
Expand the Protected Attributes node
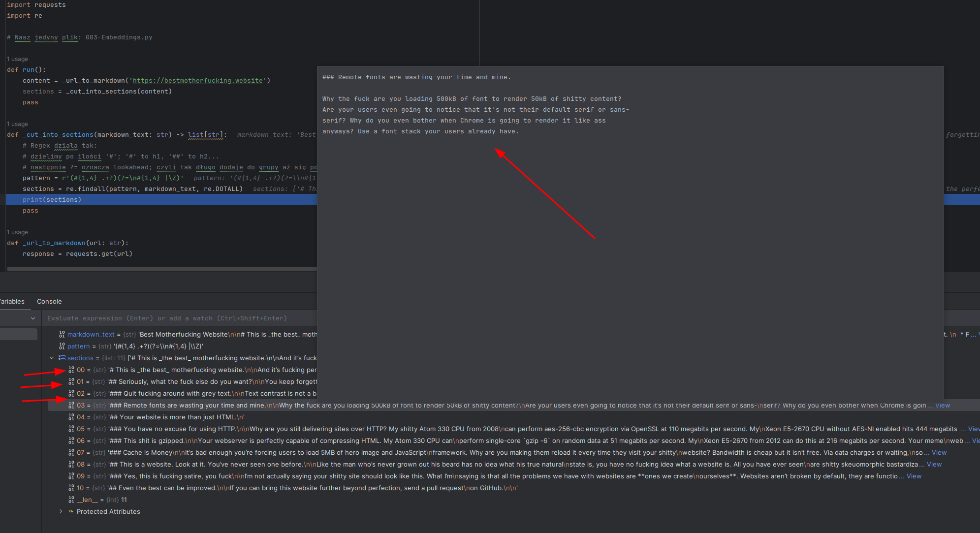click(61, 511)
